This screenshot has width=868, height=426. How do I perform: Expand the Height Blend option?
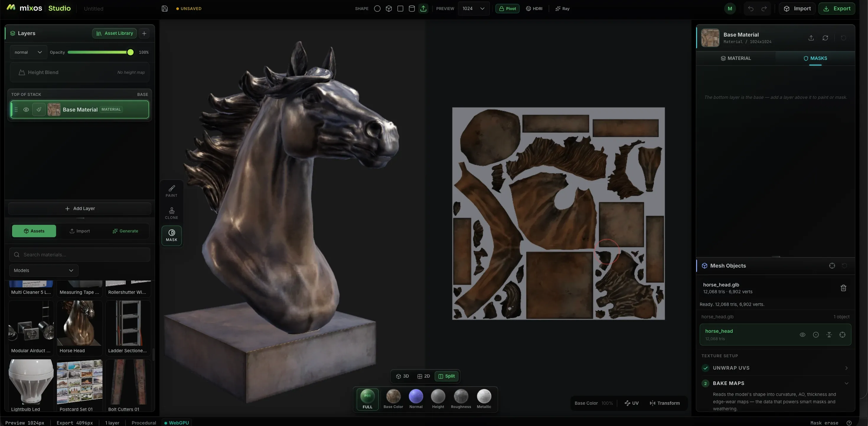pyautogui.click(x=79, y=72)
